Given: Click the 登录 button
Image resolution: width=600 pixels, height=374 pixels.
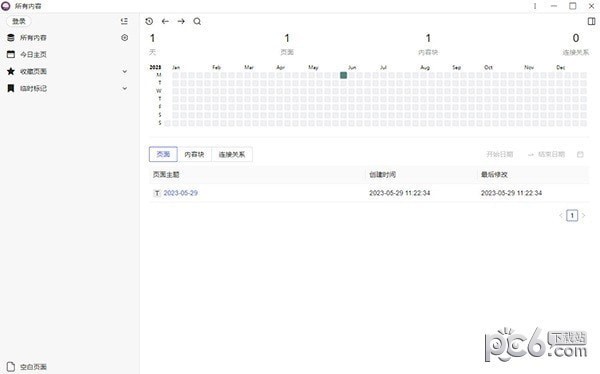Looking at the screenshot, I should pyautogui.click(x=19, y=21).
